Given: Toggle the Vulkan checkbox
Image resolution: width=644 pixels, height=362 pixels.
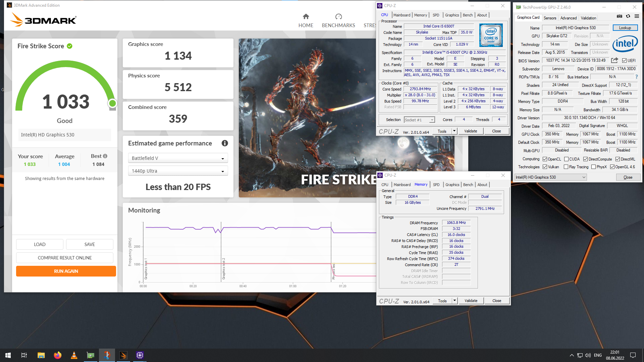Looking at the screenshot, I should 545,167.
